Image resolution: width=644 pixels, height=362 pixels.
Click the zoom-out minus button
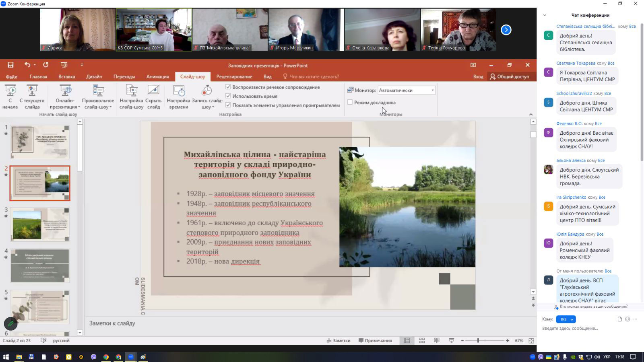pos(462,341)
